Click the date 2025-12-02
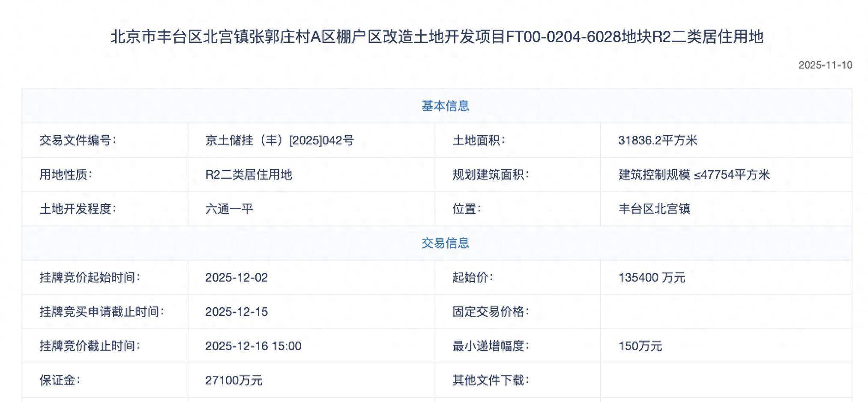Image resolution: width=868 pixels, height=402 pixels. [236, 277]
